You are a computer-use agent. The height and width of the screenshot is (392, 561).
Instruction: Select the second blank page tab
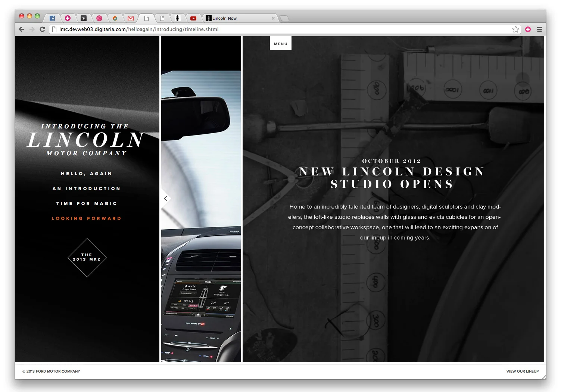(162, 18)
